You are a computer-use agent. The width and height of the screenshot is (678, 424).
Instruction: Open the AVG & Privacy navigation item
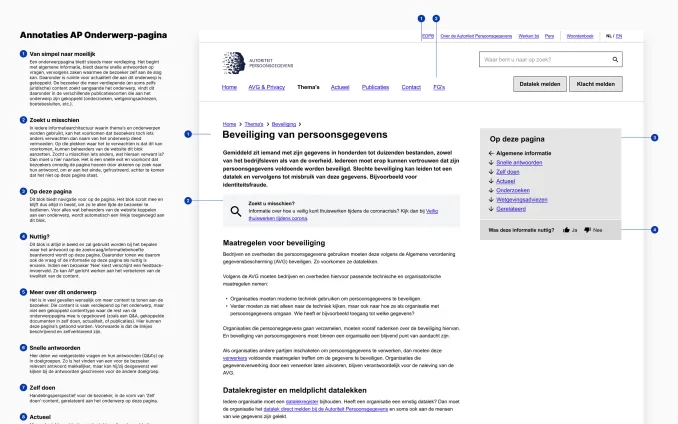266,87
